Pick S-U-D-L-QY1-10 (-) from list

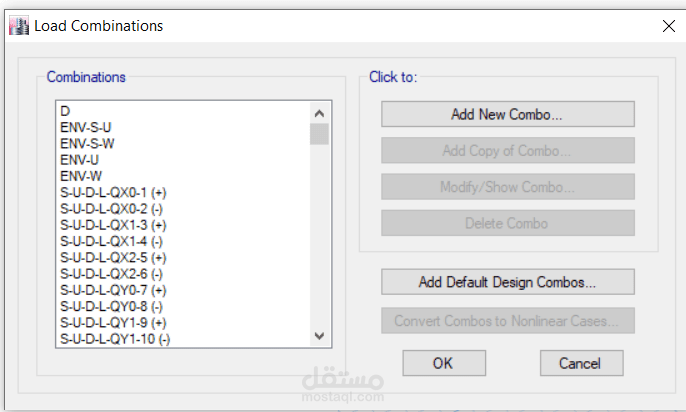point(115,339)
